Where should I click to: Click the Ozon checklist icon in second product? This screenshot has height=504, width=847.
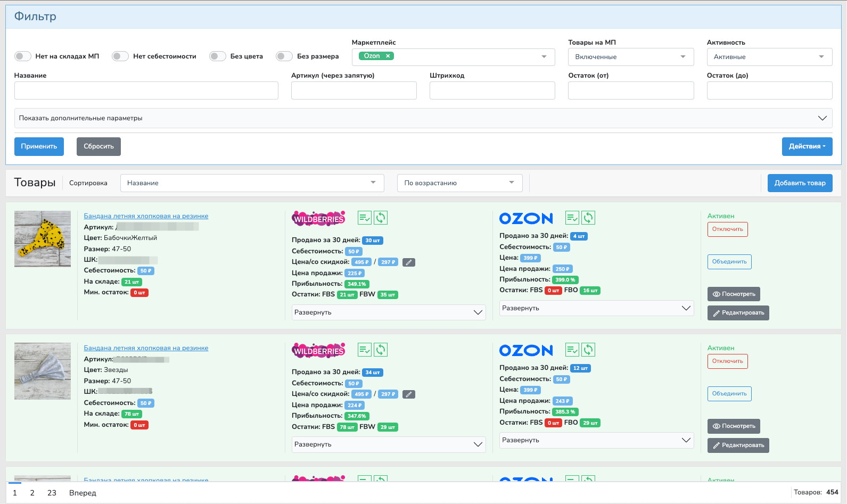coord(572,350)
